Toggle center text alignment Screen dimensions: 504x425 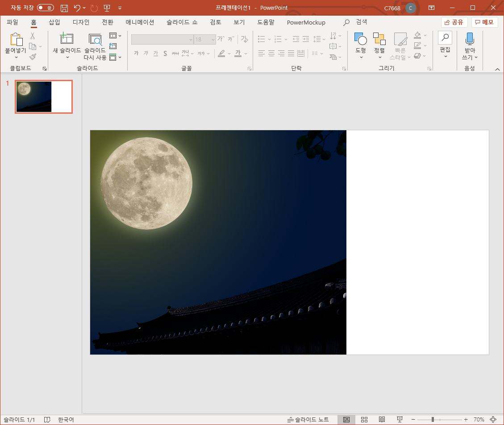(x=271, y=53)
